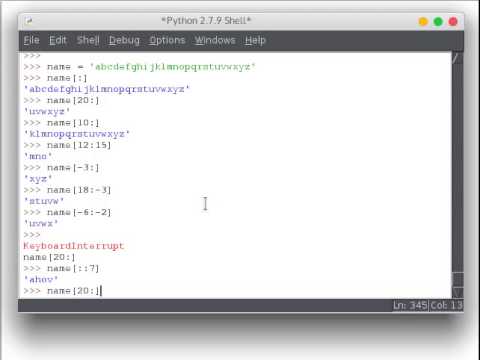Click the scrollbar down arrow
The width and height of the screenshot is (480, 360).
click(x=458, y=292)
